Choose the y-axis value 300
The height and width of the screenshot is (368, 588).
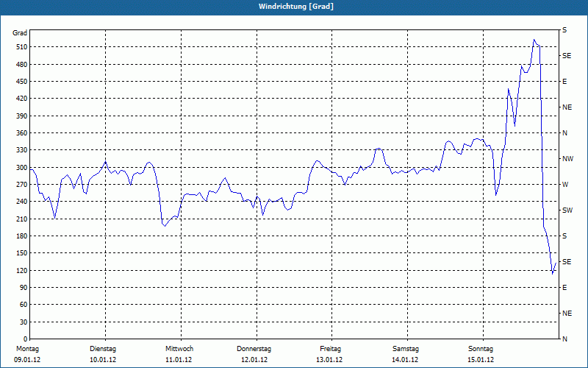coord(22,168)
